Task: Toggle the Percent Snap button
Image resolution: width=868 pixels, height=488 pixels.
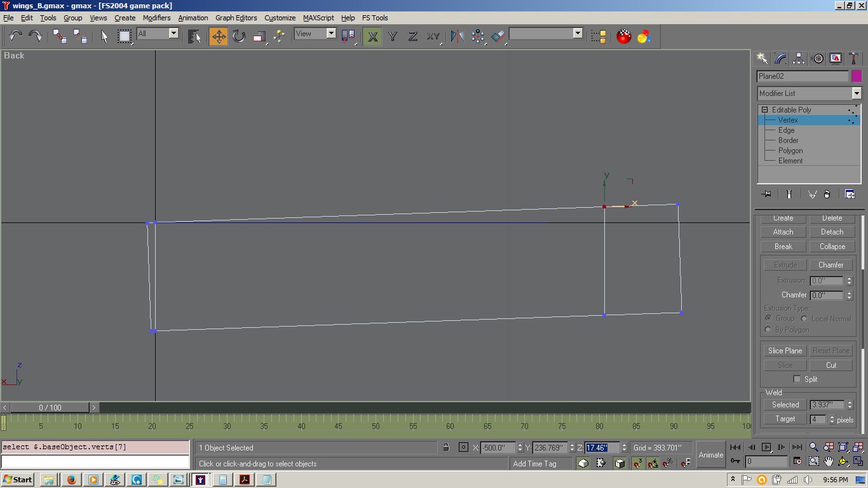Action: pyautogui.click(x=668, y=463)
